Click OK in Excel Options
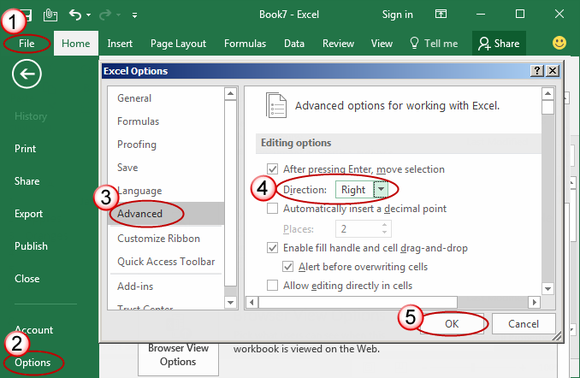580x378 pixels. pos(452,324)
